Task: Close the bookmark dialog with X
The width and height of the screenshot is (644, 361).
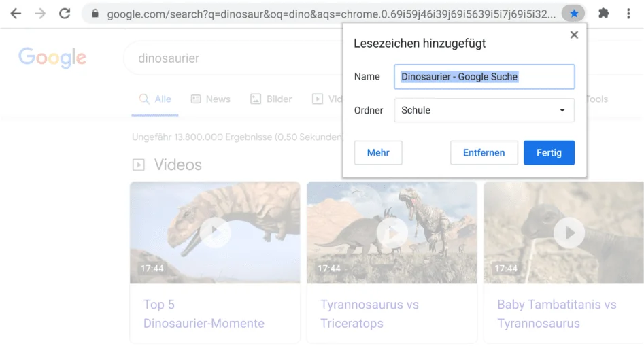Action: point(574,35)
